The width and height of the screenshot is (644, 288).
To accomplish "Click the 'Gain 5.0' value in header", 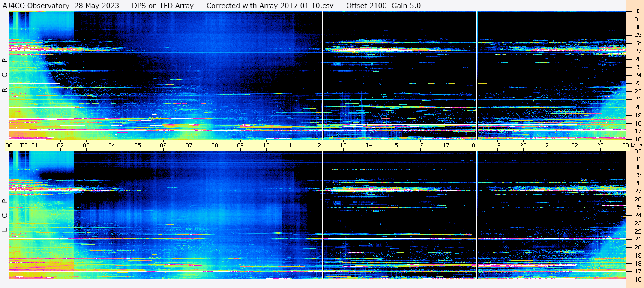I will 406,6.
